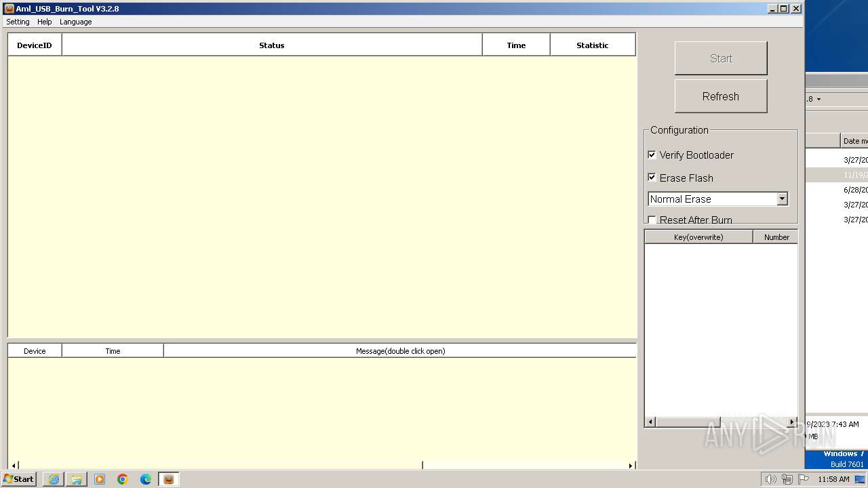Open the Windows Start menu
Screen dimensions: 868x488
pyautogui.click(x=18, y=479)
